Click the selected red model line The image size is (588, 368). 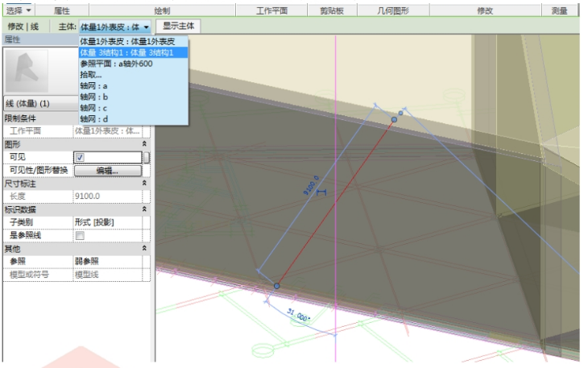(335, 203)
